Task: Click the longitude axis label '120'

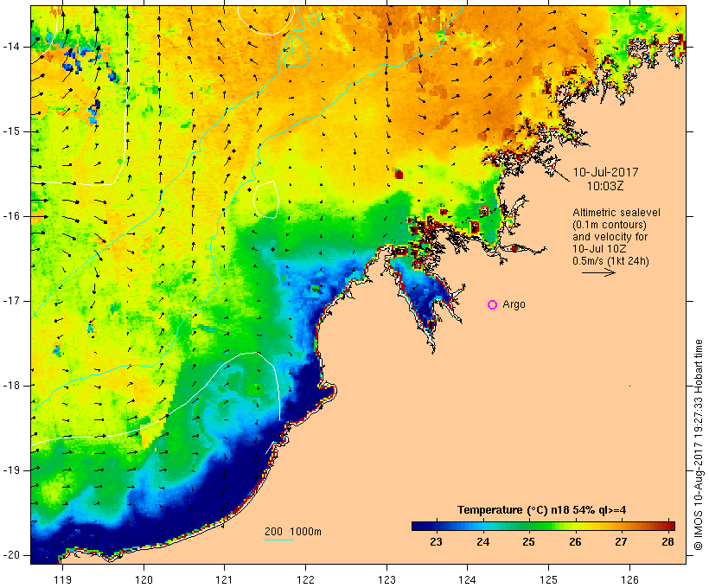Action: (144, 579)
